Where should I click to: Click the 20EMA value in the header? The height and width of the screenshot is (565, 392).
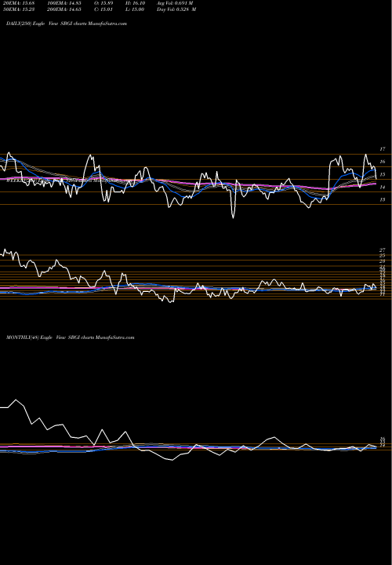19,3
